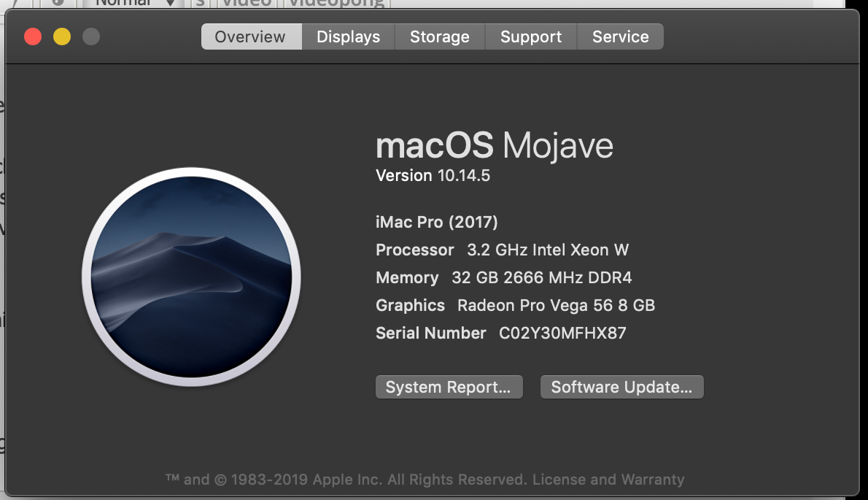Screen dimensions: 868x500
Task: Click the grayed-out zoom window button
Action: point(91,36)
